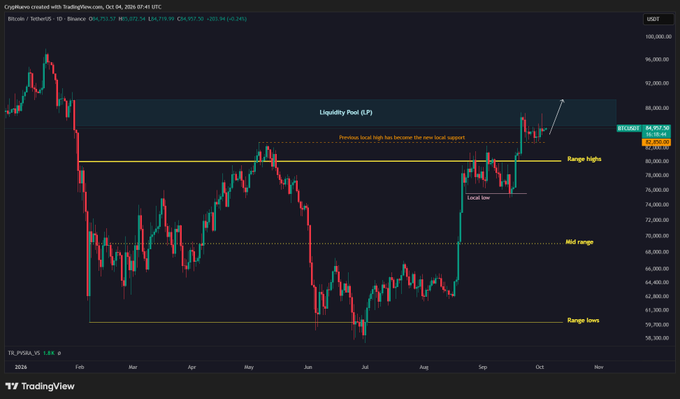Click the 2026 label on time axis
Image resolution: width=680 pixels, height=399 pixels.
point(21,367)
